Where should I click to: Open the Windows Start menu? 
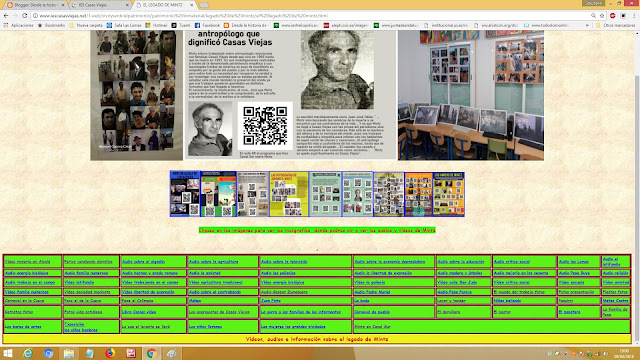[8, 353]
